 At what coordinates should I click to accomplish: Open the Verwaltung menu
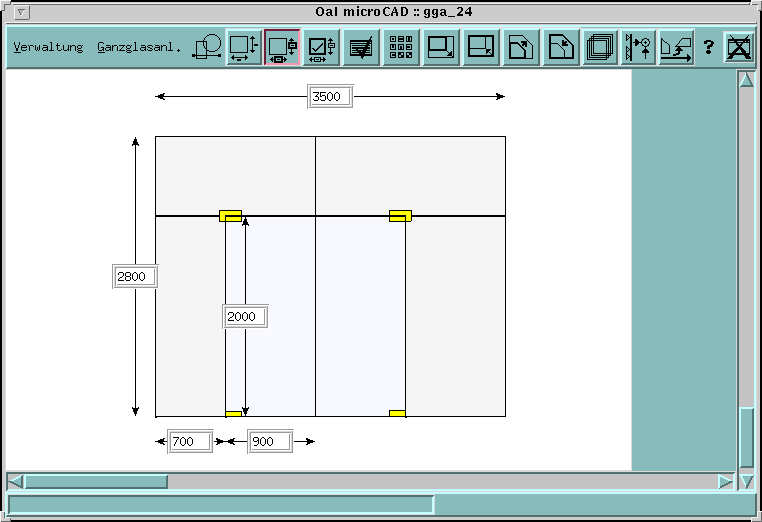[48, 47]
